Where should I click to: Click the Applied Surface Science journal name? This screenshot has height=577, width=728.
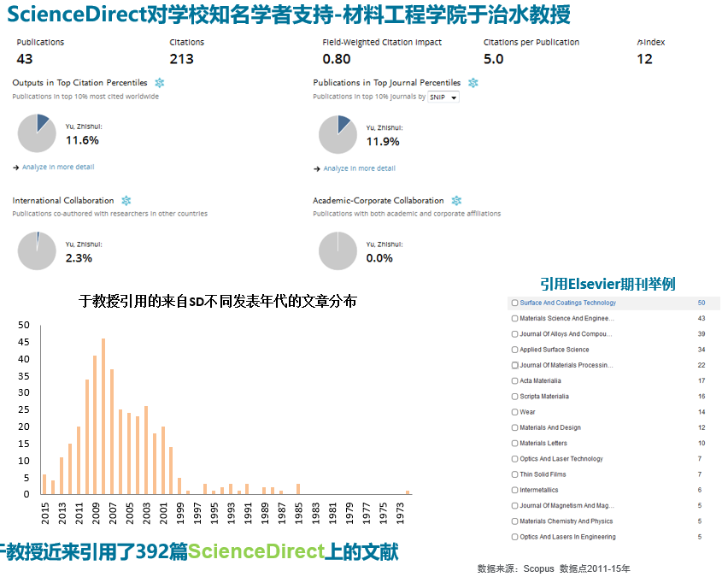(555, 350)
